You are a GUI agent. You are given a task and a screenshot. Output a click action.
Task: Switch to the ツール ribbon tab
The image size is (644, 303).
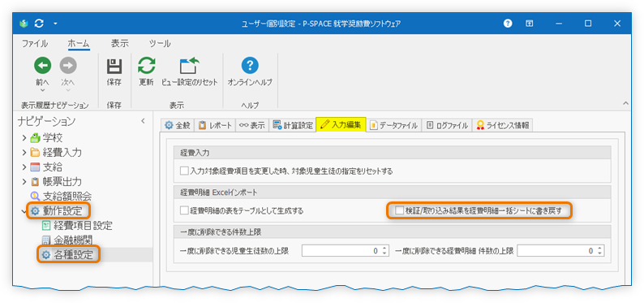(x=160, y=43)
